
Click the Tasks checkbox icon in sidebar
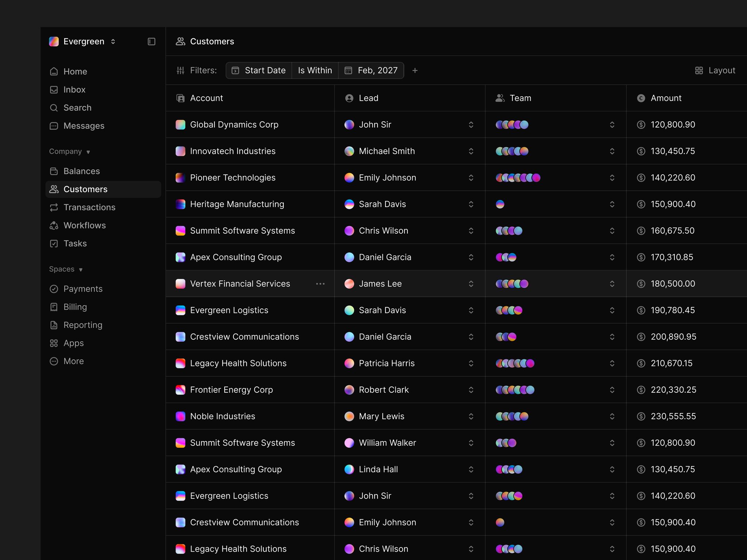[x=54, y=244]
